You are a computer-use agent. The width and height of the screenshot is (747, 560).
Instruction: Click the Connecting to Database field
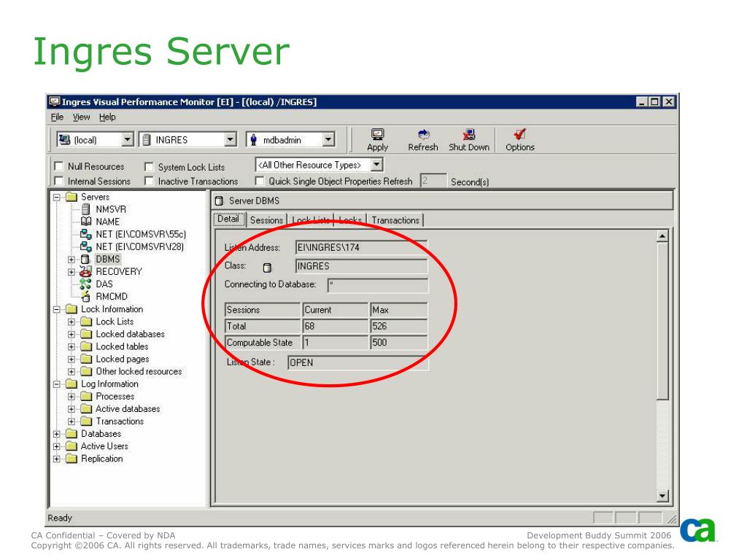pyautogui.click(x=378, y=285)
